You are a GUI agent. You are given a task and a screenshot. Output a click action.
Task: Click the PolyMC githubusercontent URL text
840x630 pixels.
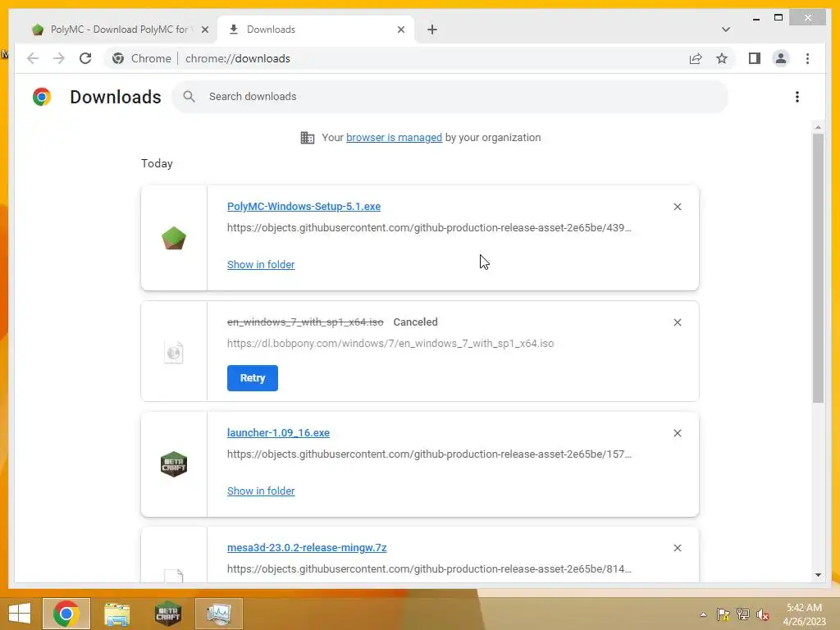click(429, 228)
